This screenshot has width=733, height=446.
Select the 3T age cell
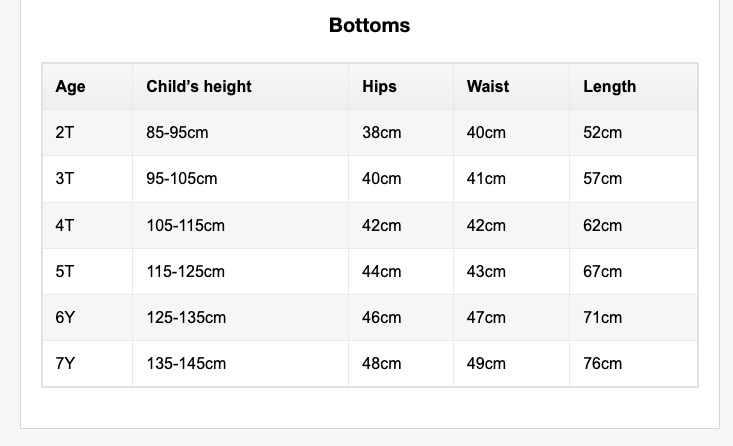64,178
